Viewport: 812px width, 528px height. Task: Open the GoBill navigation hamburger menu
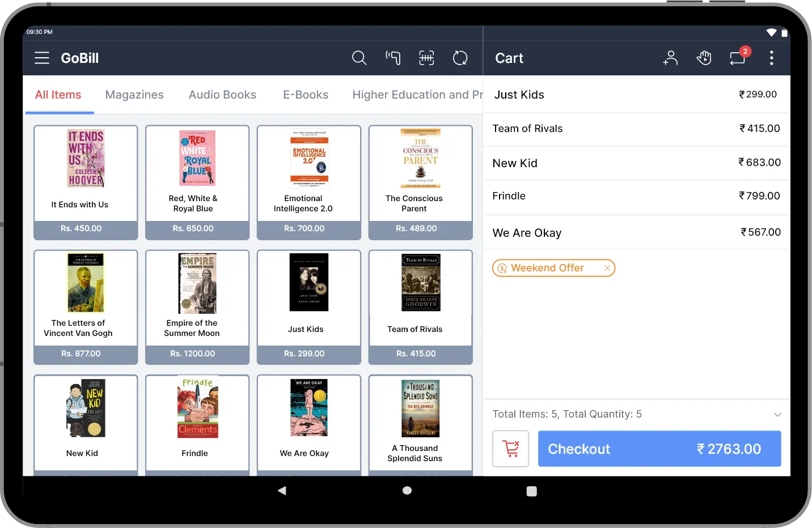tap(41, 58)
